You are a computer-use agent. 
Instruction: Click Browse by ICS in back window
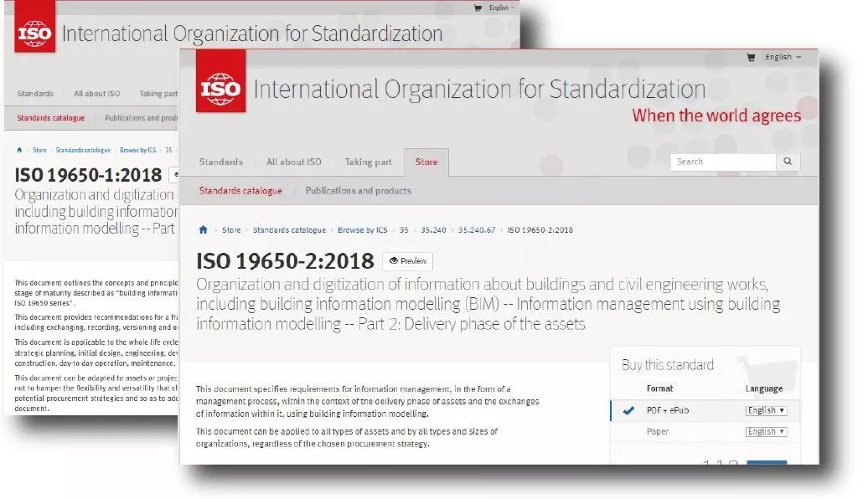click(x=138, y=150)
